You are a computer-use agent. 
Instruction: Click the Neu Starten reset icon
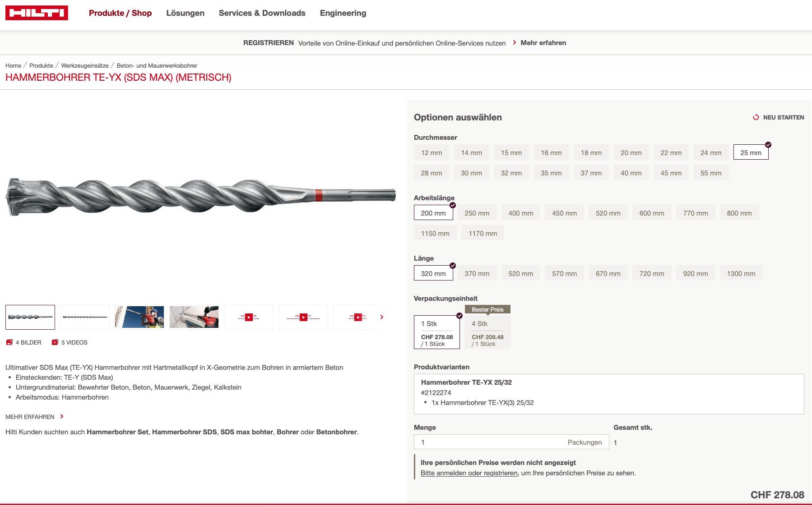[756, 117]
